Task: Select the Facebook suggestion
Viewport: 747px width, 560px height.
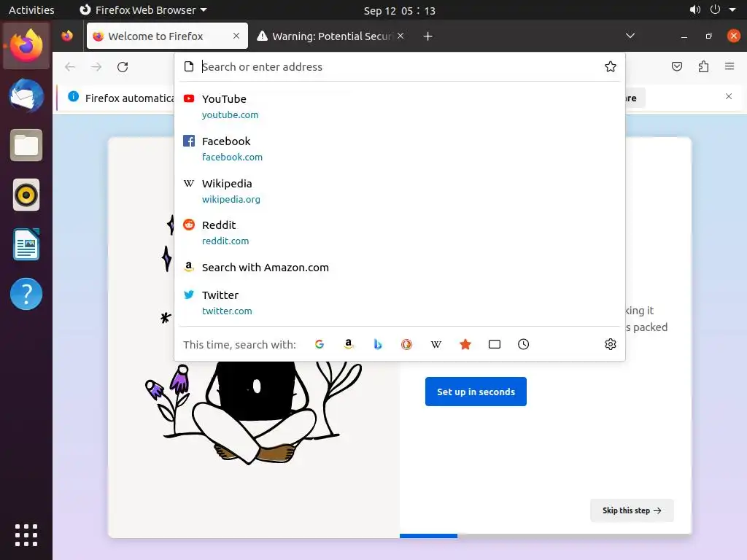Action: pos(399,149)
